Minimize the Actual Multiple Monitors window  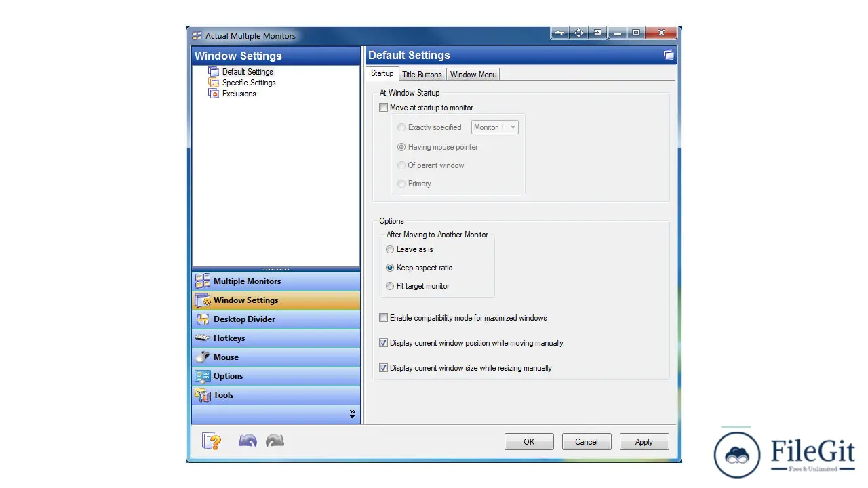tap(616, 33)
